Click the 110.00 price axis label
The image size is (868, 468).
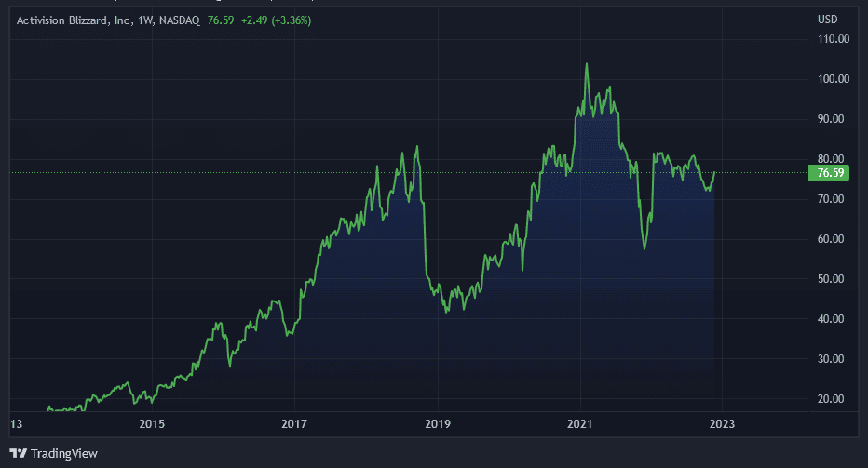click(832, 39)
